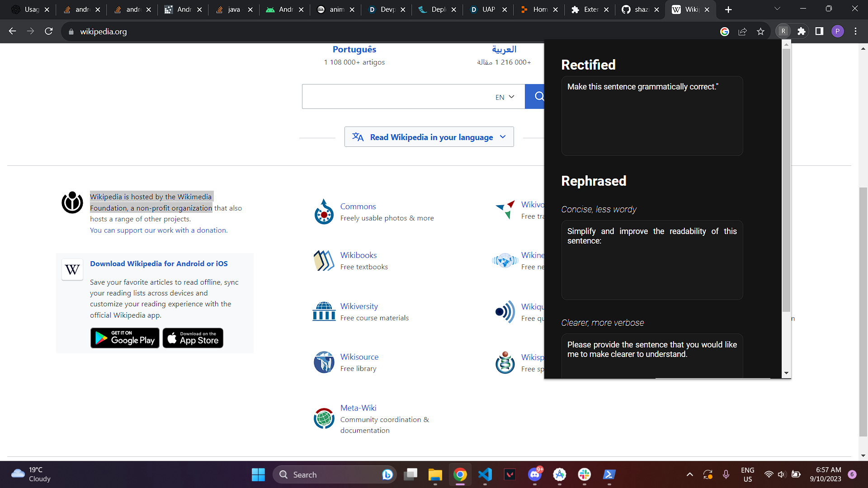
Task: Click the Wikimedia Commons logo icon
Action: point(324,212)
